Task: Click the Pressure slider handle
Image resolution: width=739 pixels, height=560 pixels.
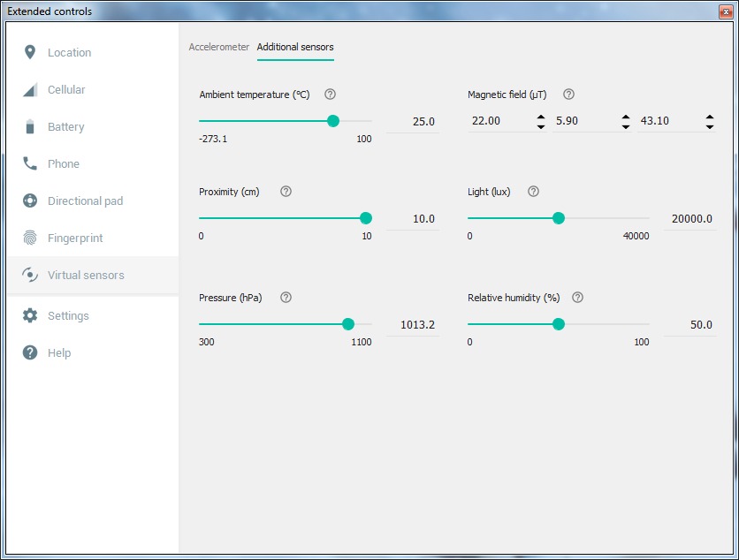Action: pos(347,324)
